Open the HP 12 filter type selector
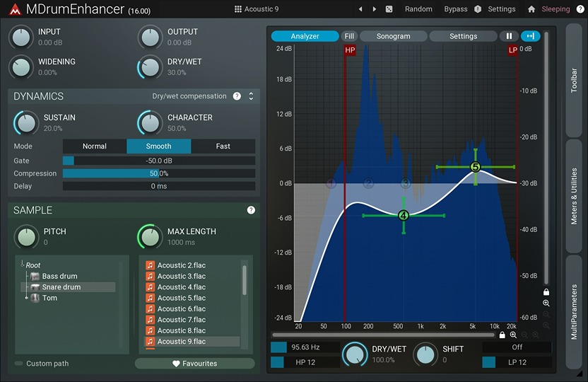Viewport: 588px width, 382px height. pos(305,362)
